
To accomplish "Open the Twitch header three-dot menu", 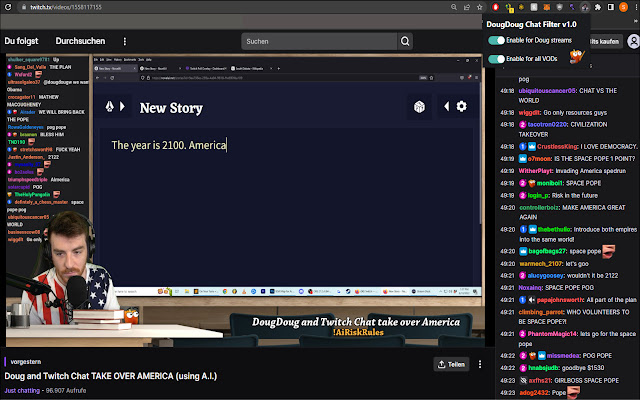I will [124, 41].
